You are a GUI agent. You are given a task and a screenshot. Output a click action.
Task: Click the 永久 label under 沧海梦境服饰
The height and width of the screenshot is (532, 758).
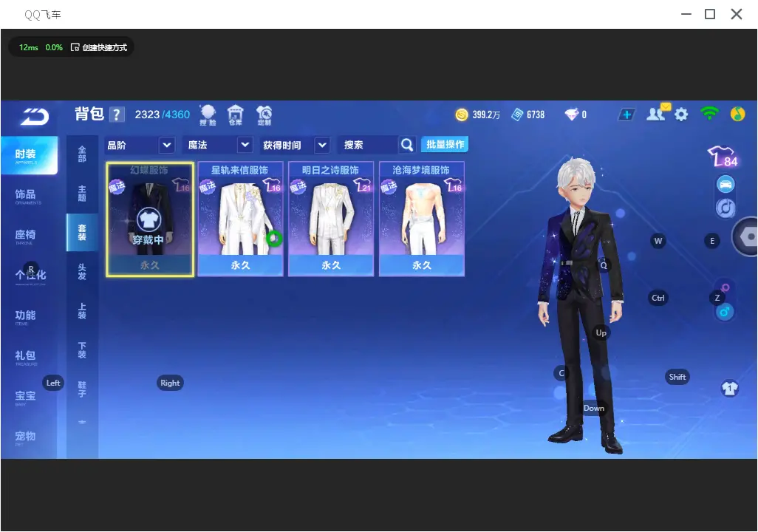point(422,265)
